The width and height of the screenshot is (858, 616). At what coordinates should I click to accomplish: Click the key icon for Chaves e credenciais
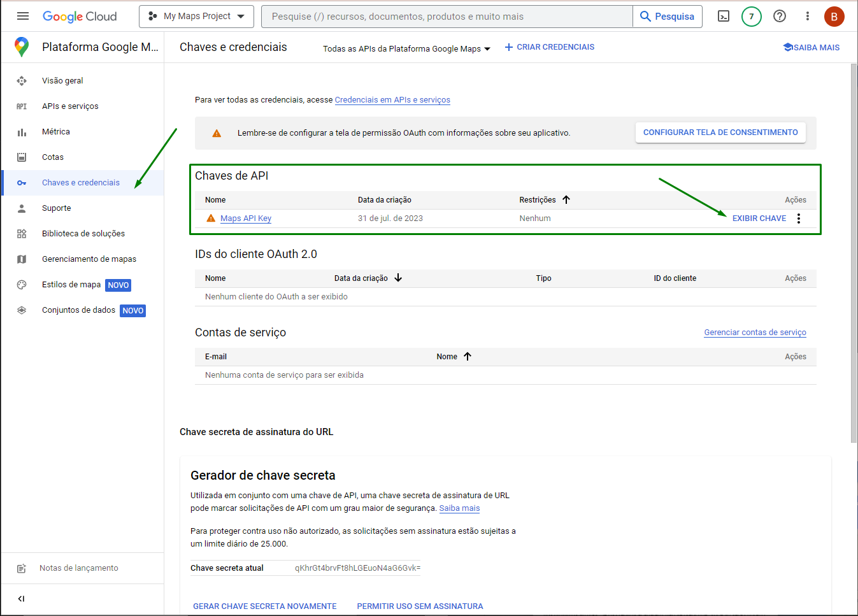pos(22,183)
